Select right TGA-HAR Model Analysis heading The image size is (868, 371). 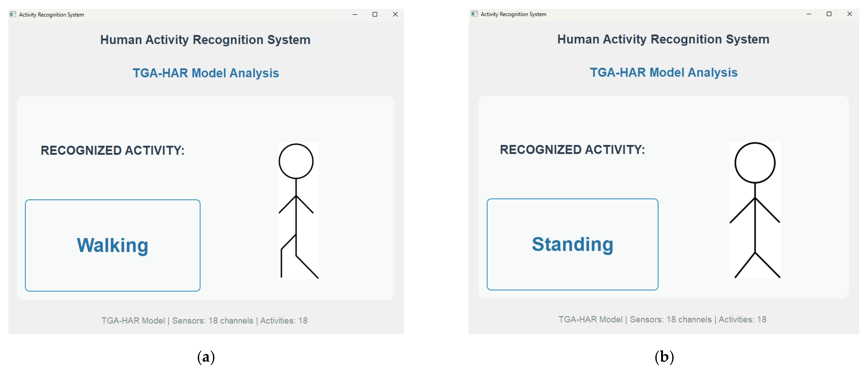(x=663, y=72)
